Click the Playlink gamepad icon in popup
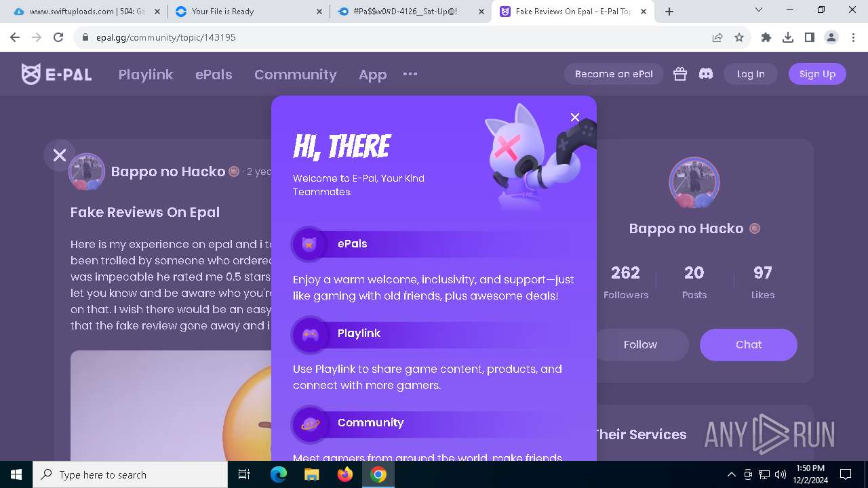This screenshot has height=488, width=868. pos(309,333)
